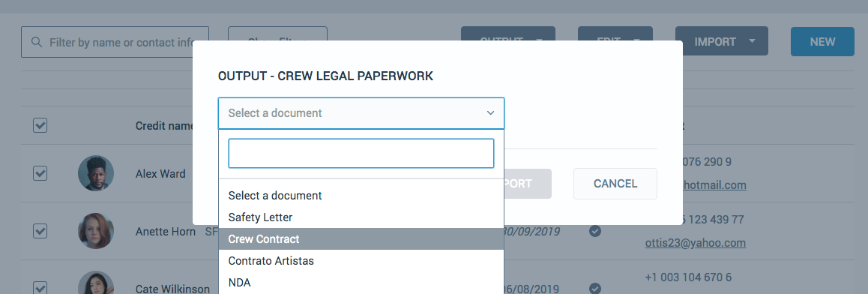This screenshot has height=294, width=868.
Task: Click the NEW button
Action: click(822, 41)
